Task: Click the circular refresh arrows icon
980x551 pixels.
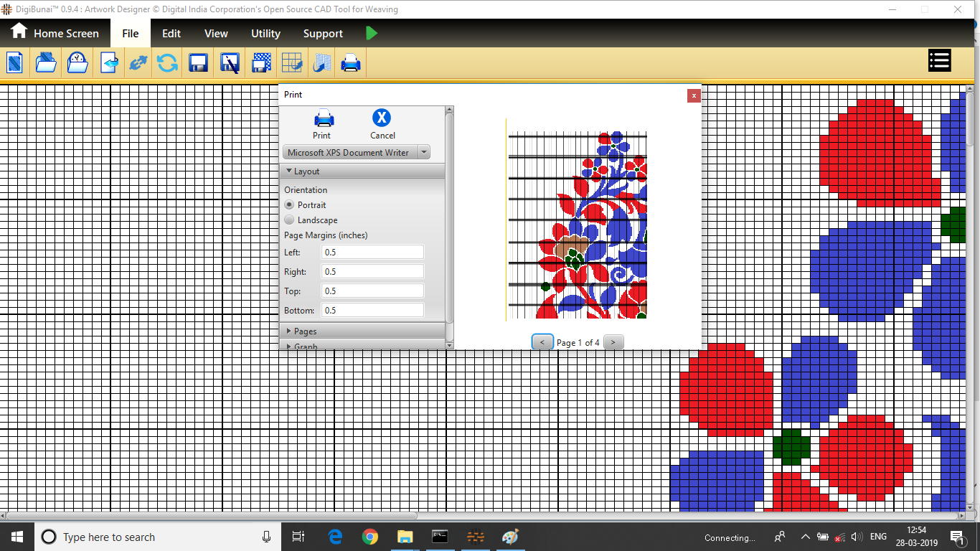Action: (x=168, y=63)
